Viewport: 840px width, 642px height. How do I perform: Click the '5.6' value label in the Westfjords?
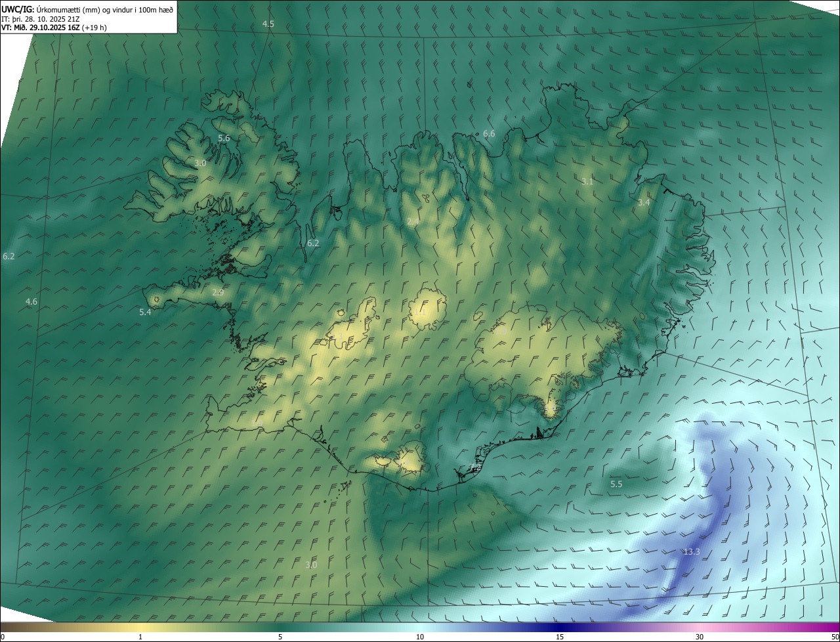click(224, 138)
